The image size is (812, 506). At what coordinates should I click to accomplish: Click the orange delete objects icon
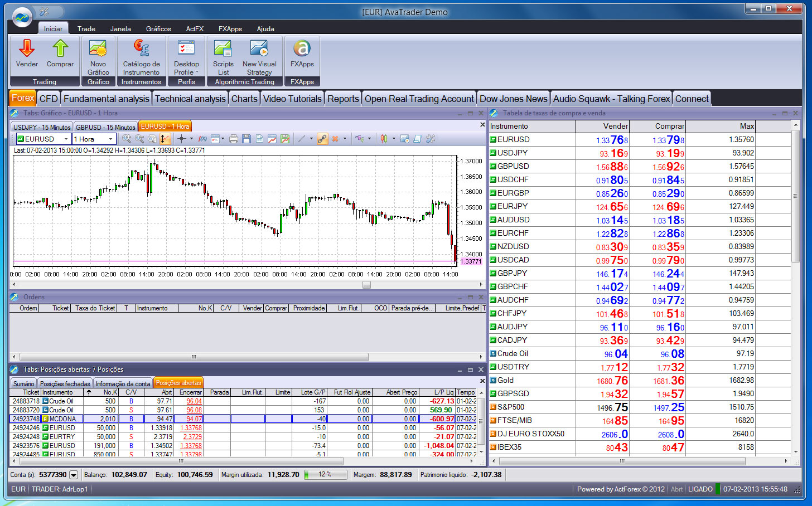click(x=335, y=139)
